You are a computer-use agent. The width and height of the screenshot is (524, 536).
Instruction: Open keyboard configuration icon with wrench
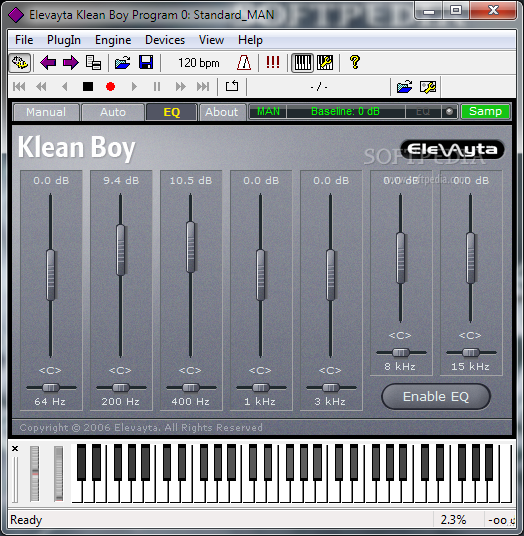[x=325, y=63]
